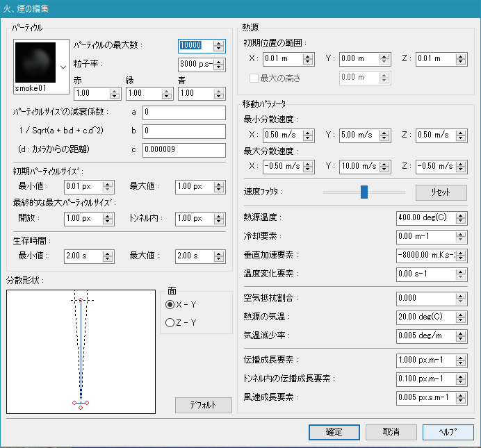This screenshot has height=448, width=481.
Task: Increase 最小分散速度 Y value up arrow
Action: (383, 131)
